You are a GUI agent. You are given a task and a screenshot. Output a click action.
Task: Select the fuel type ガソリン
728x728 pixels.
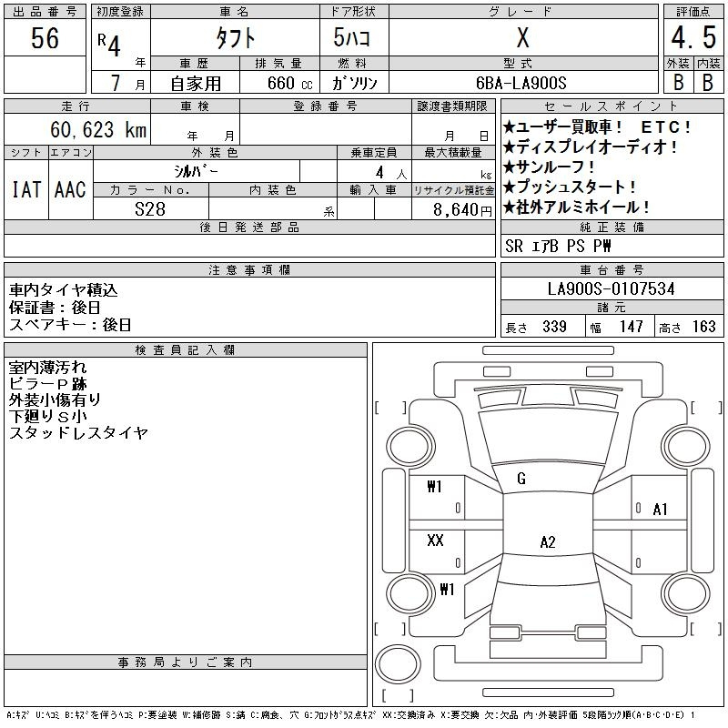pyautogui.click(x=354, y=83)
